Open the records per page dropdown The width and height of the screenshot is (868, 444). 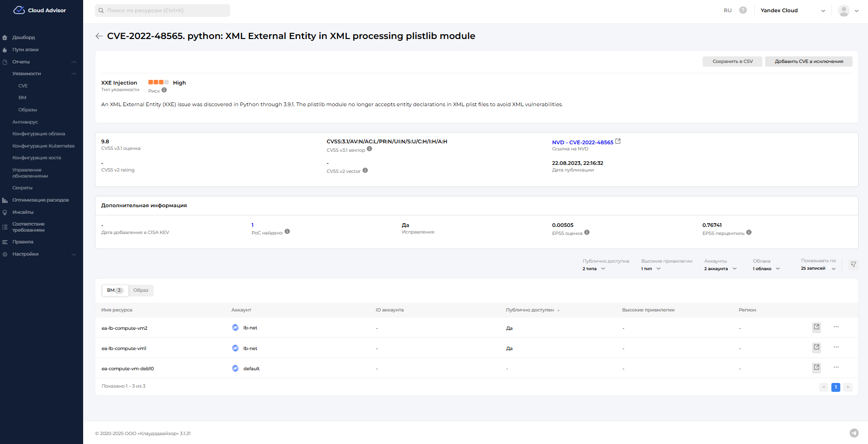(818, 269)
